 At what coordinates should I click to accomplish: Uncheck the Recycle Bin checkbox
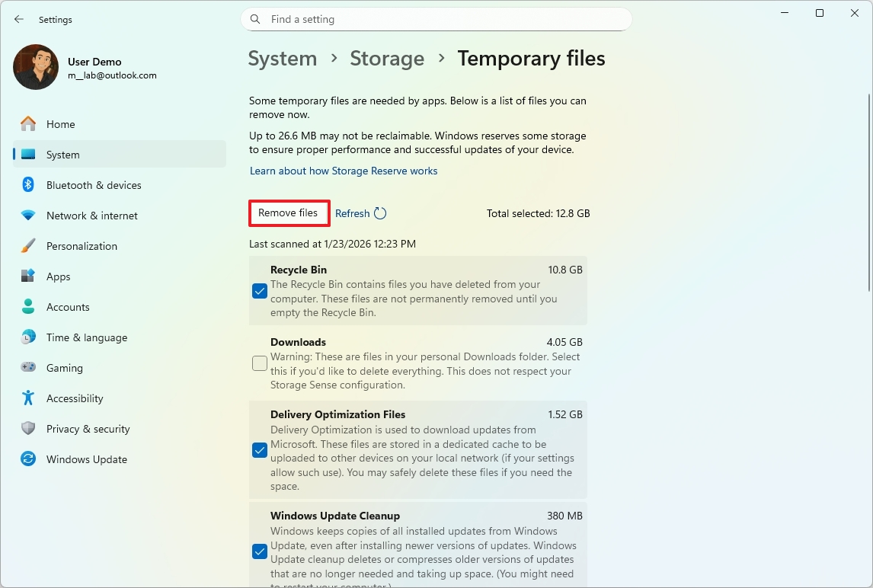click(260, 291)
